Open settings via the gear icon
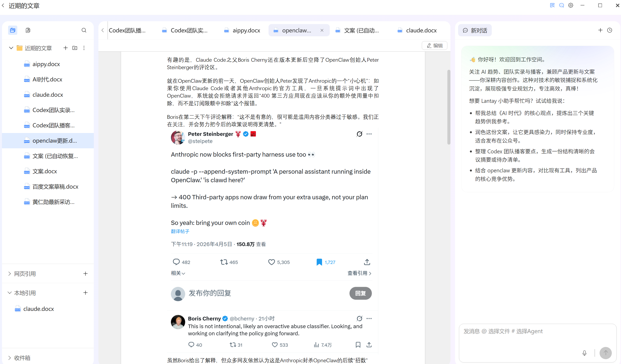This screenshot has height=364, width=621. (x=570, y=5)
